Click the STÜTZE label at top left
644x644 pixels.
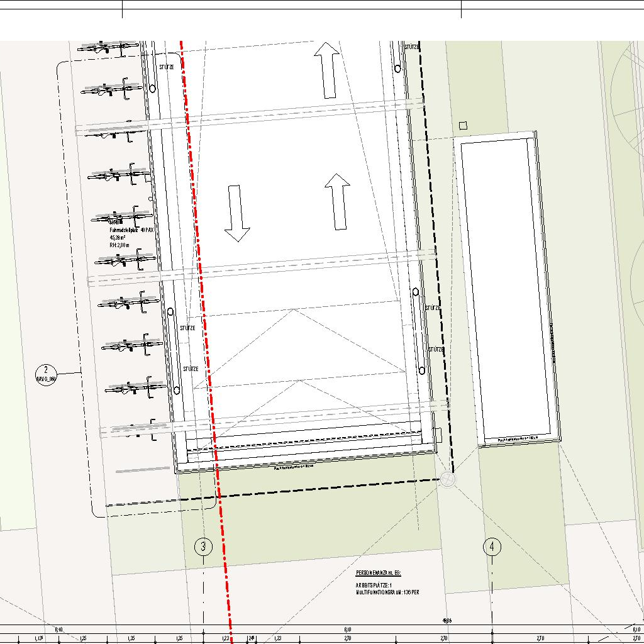click(x=166, y=66)
